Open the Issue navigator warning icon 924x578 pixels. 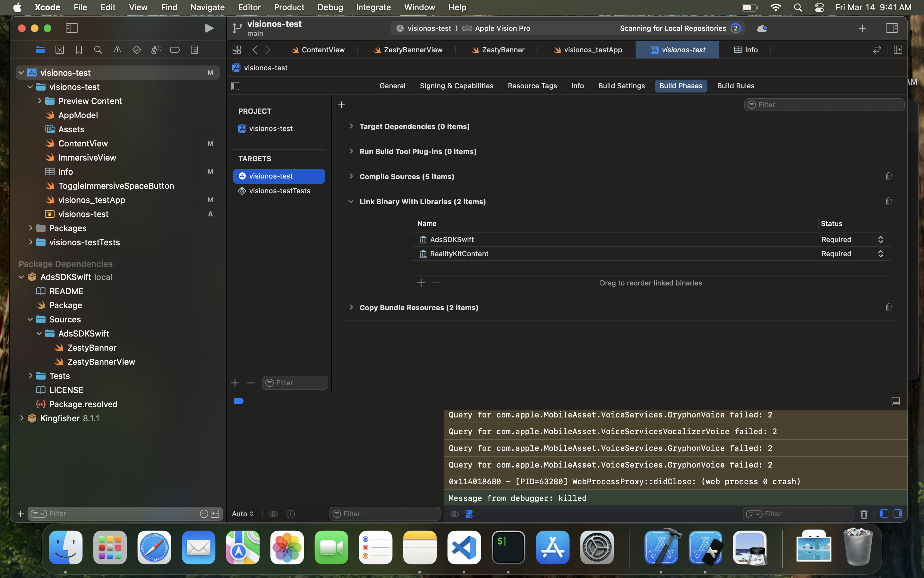pyautogui.click(x=117, y=50)
